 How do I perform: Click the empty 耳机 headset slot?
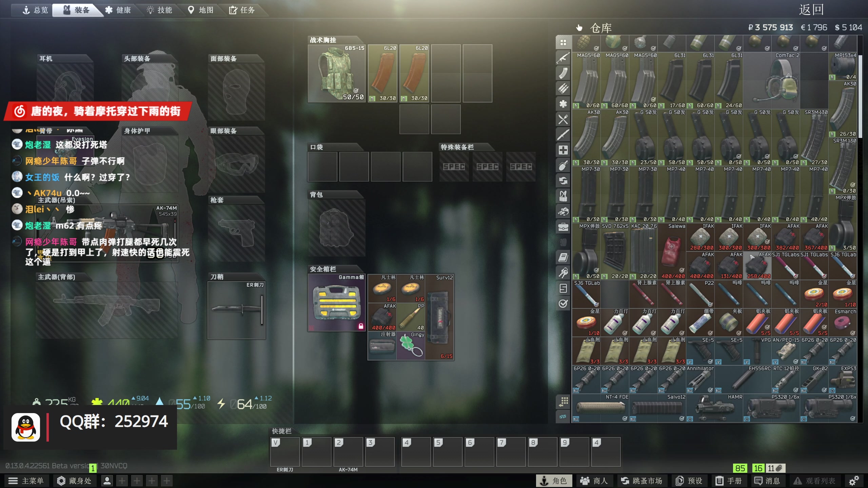coord(65,91)
